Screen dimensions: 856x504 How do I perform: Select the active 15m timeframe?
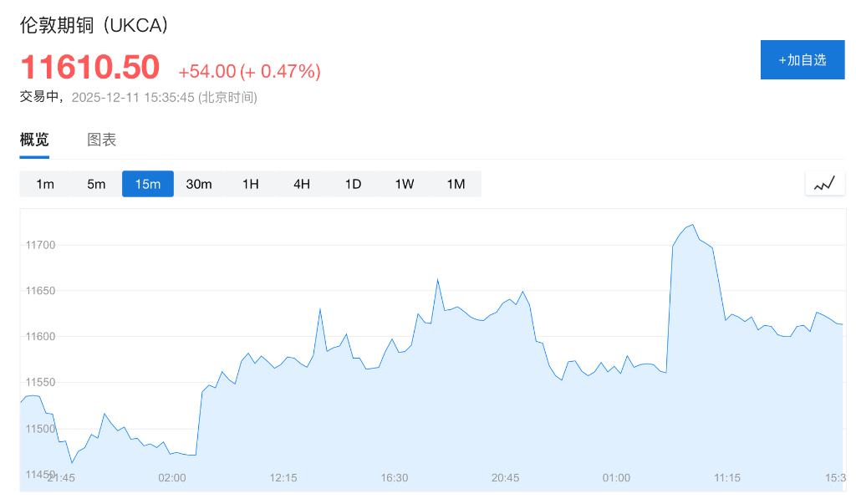coord(148,184)
